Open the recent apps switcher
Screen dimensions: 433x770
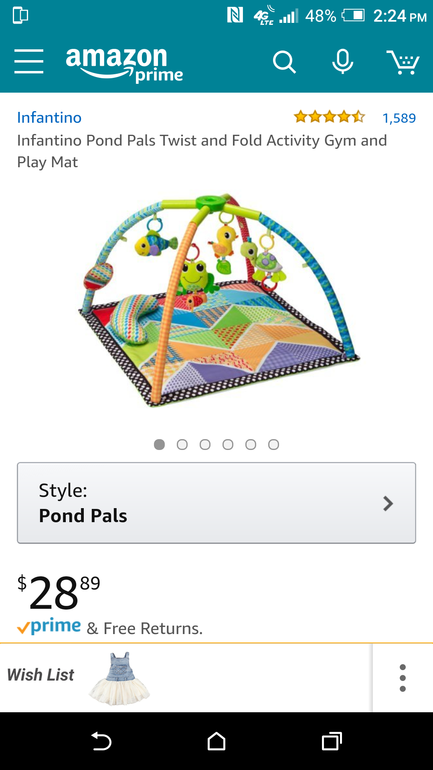[x=331, y=741]
